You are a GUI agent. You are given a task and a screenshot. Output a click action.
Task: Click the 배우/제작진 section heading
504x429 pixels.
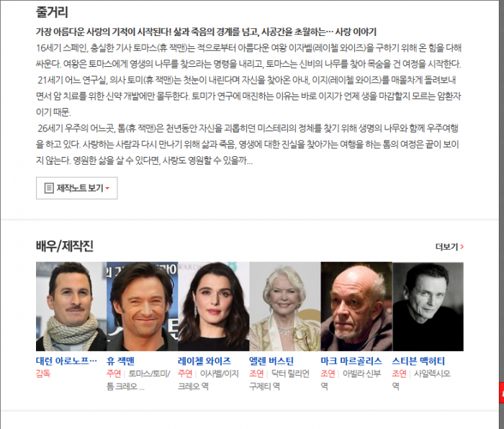65,246
